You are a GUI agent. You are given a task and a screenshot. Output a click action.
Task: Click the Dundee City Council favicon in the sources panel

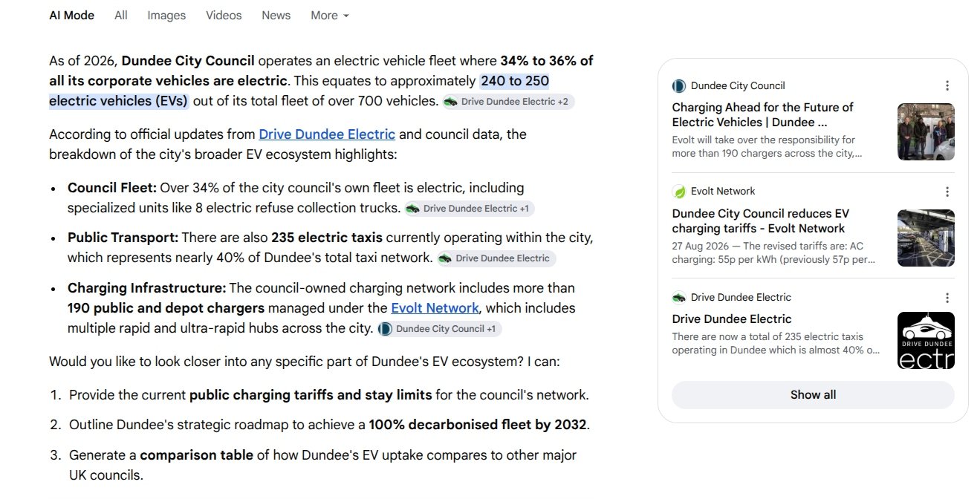click(x=679, y=85)
